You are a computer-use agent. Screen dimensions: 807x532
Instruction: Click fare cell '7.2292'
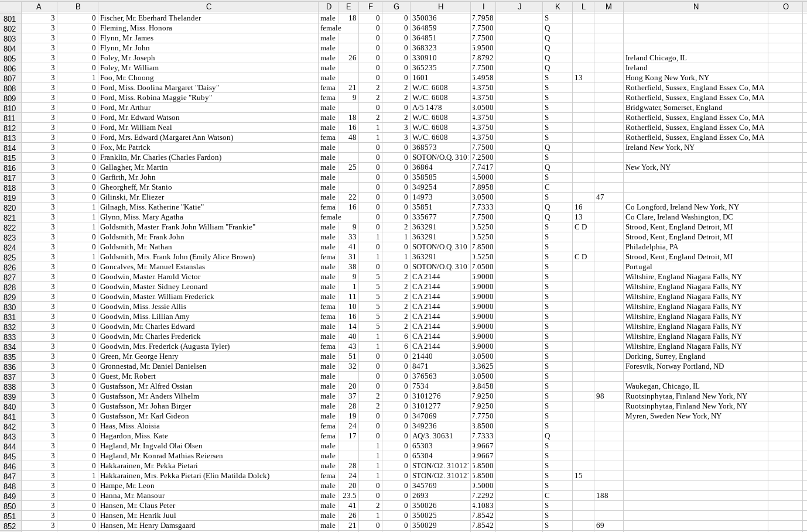483,496
